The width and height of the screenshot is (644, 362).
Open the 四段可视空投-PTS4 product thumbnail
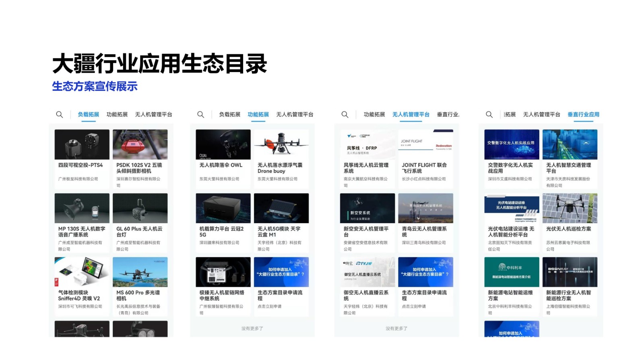(x=82, y=144)
